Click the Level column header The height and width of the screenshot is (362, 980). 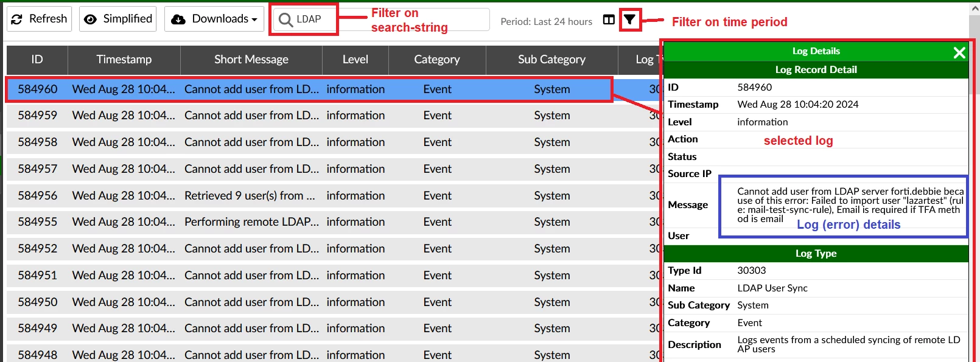pos(355,60)
